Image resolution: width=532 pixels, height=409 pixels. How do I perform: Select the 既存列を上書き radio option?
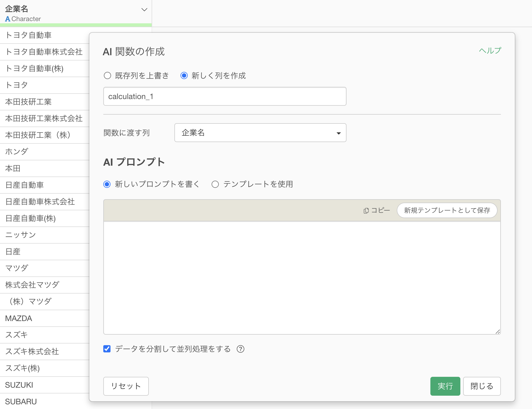point(107,75)
